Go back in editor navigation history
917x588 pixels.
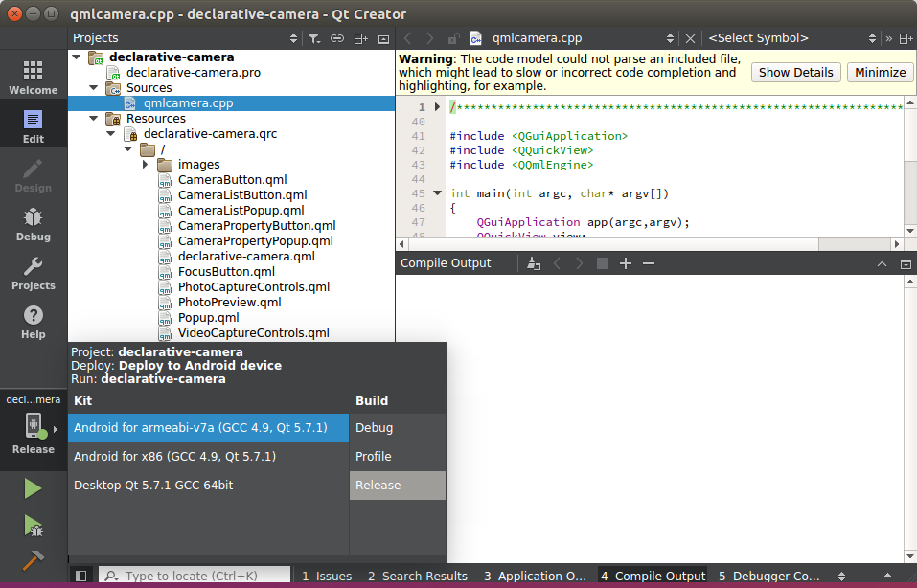tap(407, 38)
